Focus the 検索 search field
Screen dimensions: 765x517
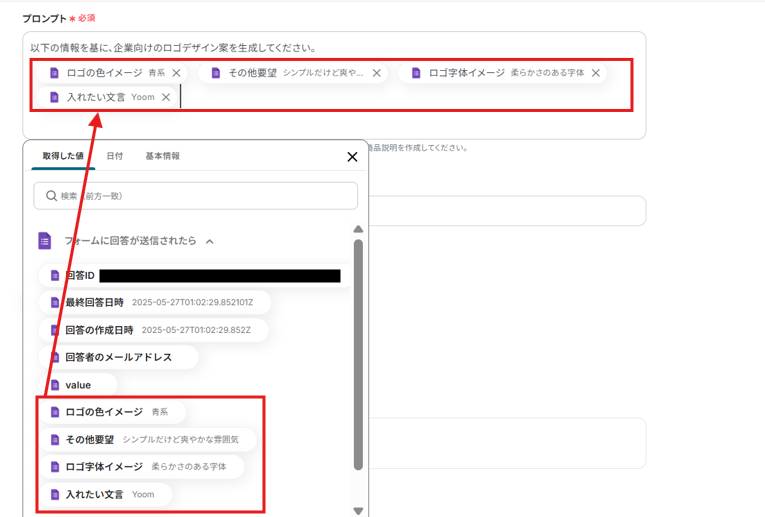[x=195, y=196]
